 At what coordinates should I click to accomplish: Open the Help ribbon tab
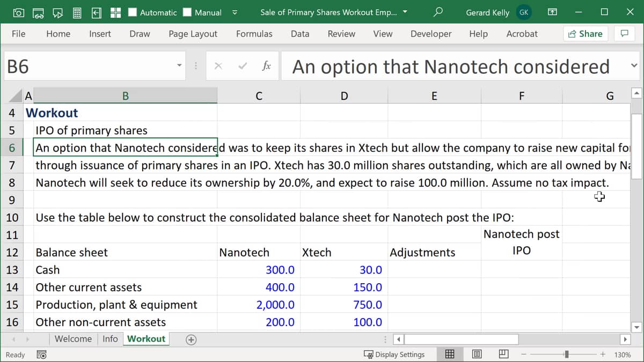478,34
